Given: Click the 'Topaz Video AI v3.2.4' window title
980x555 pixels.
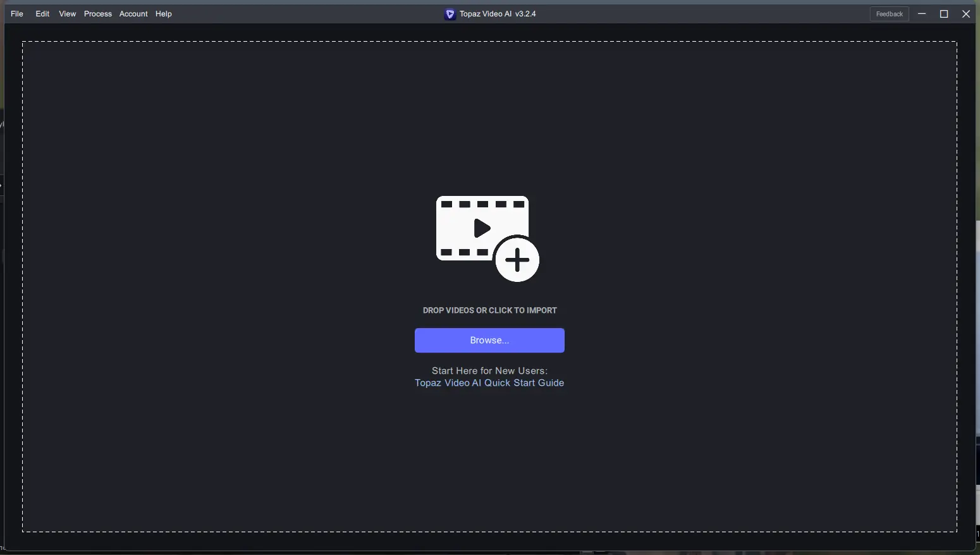Looking at the screenshot, I should (x=498, y=14).
